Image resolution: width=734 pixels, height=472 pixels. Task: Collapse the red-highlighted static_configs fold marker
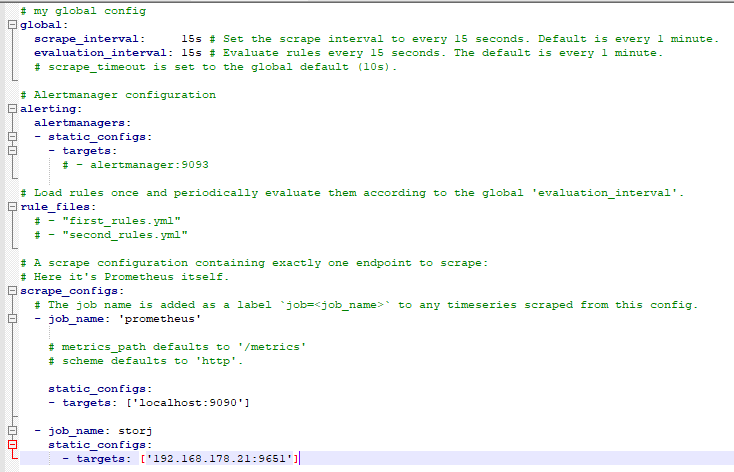click(x=13, y=444)
